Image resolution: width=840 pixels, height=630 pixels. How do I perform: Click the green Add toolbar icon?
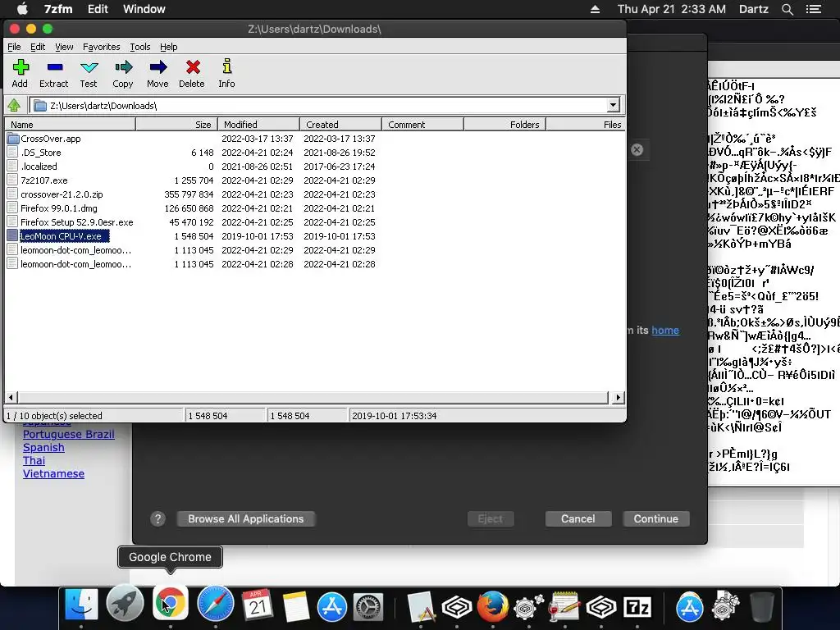click(x=21, y=67)
